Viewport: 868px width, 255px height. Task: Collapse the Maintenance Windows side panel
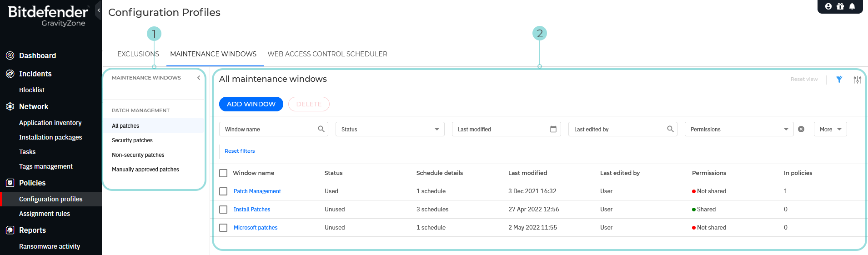click(199, 78)
